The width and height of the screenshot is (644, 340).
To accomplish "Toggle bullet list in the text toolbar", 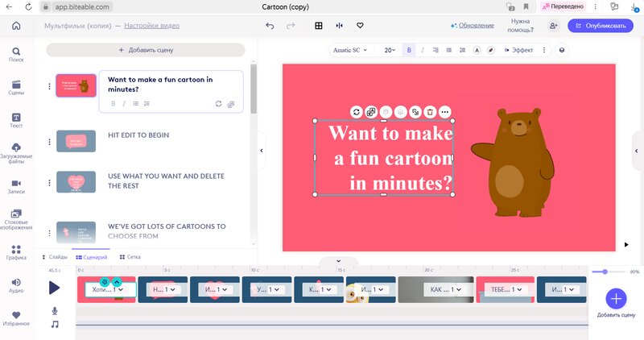I will (449, 50).
